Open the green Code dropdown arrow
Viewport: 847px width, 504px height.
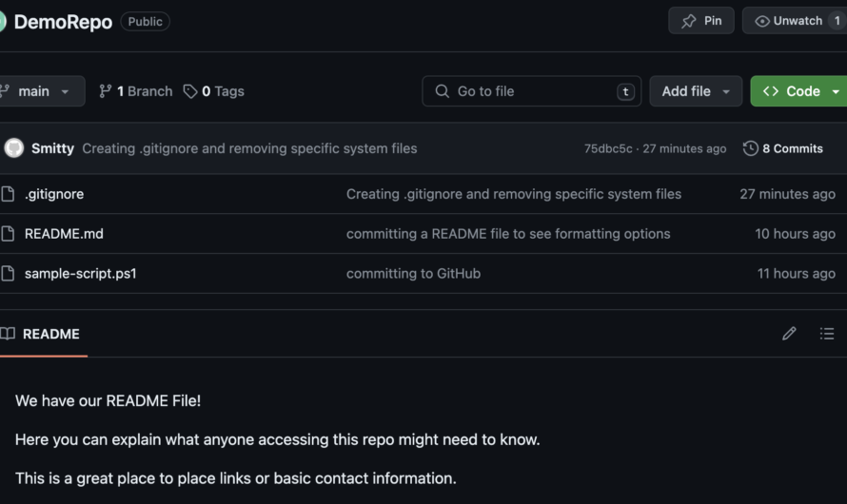(836, 91)
